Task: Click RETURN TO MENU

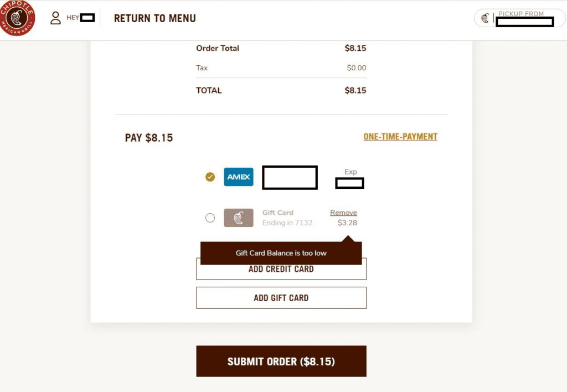Action: (154, 18)
